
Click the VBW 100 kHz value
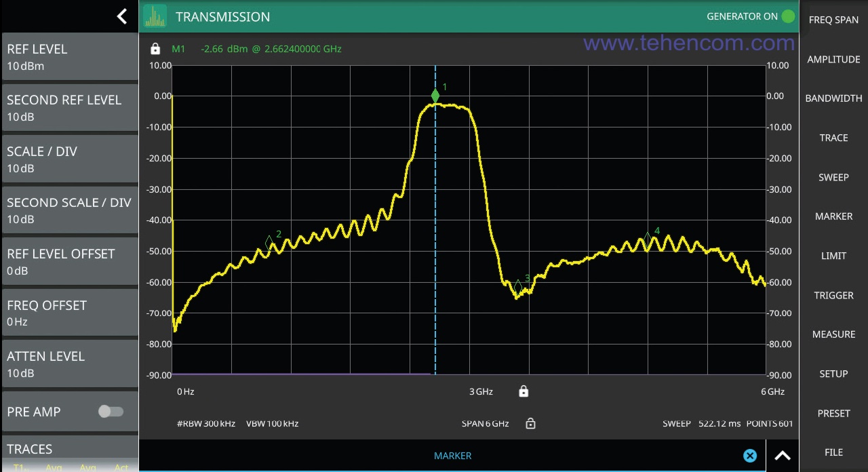click(272, 423)
